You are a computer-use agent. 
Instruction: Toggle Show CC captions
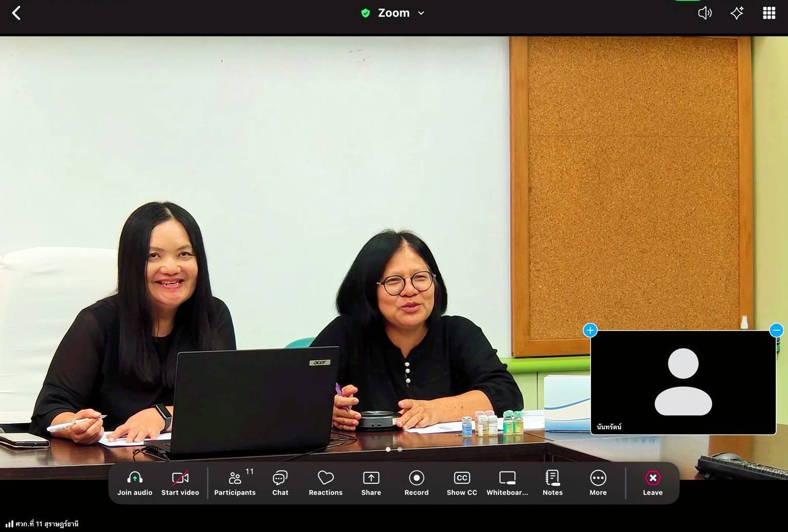462,483
